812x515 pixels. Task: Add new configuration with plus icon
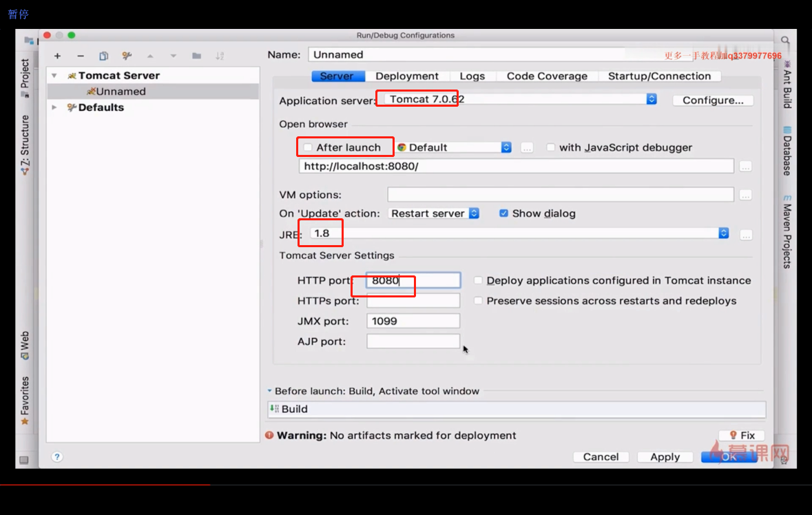(57, 56)
